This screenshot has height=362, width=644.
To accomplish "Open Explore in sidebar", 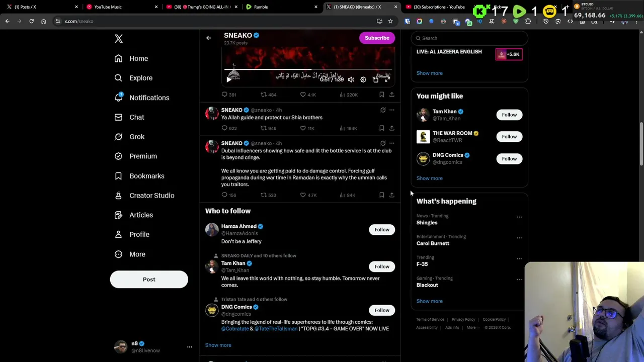I will pos(133,78).
